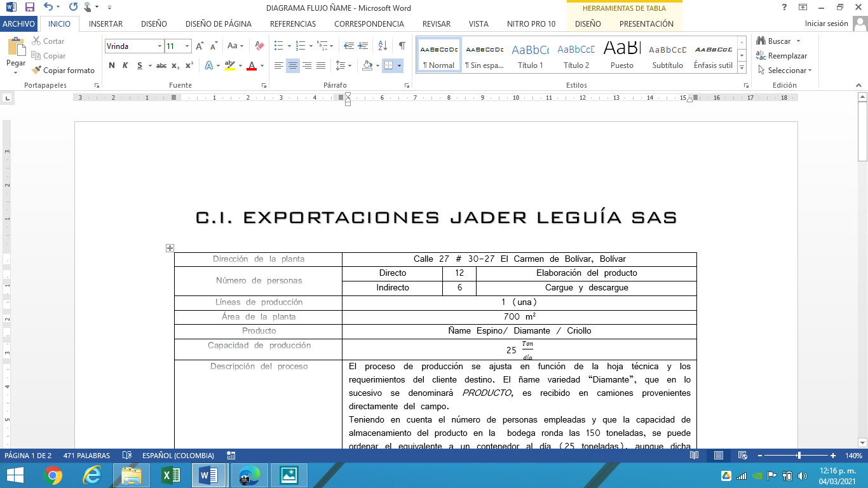Image resolution: width=868 pixels, height=488 pixels.
Task: Copy selection with Copiar
Action: click(49, 56)
